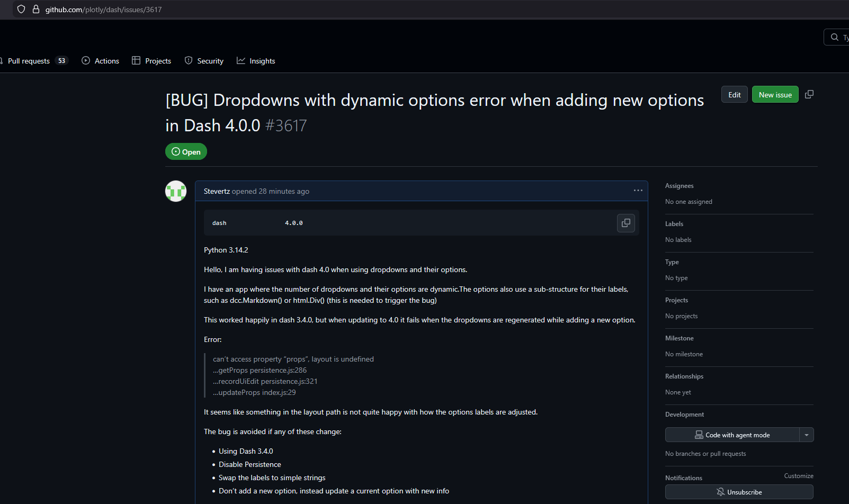Viewport: 849px width, 504px height.
Task: Switch to the Projects tab
Action: 151,61
